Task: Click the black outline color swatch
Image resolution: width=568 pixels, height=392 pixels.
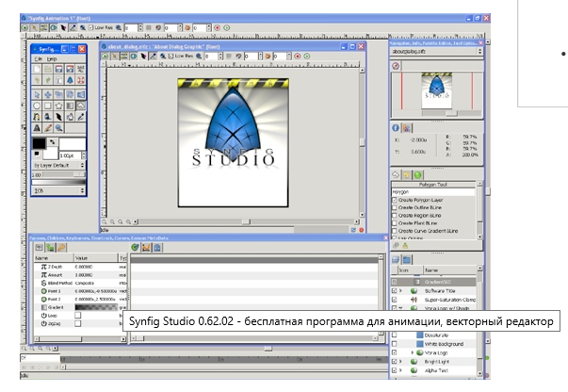Action: (40, 143)
